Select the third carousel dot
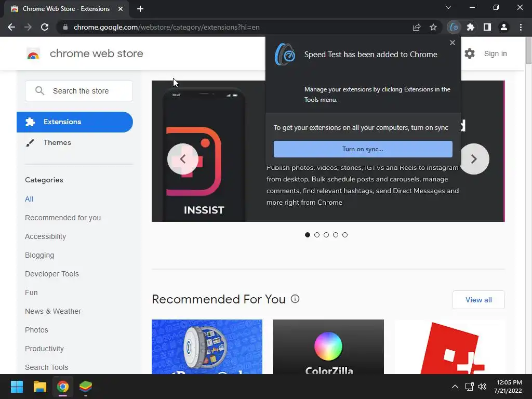 [x=326, y=235]
